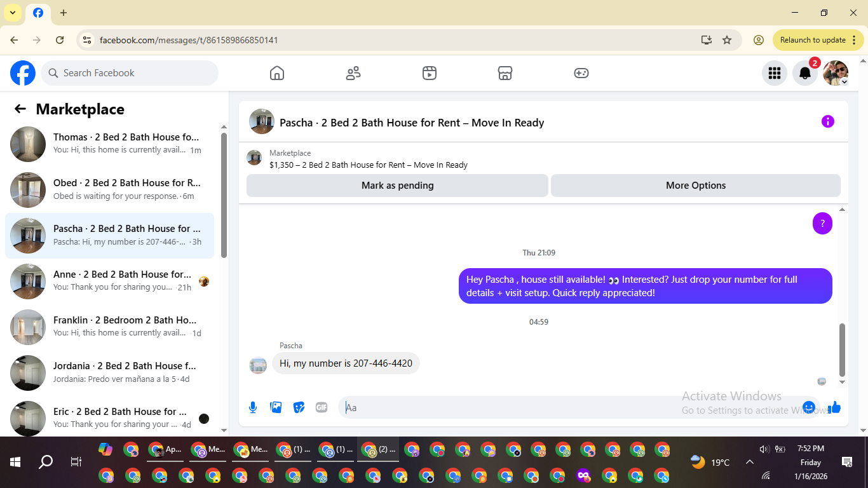Open the Obed conversation
The image size is (868, 488).
click(109, 190)
